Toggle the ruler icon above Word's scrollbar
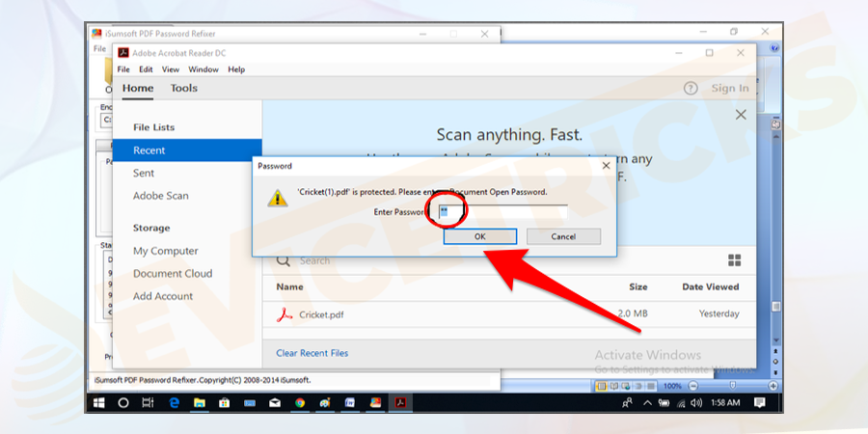The width and height of the screenshot is (868, 434). 775,125
